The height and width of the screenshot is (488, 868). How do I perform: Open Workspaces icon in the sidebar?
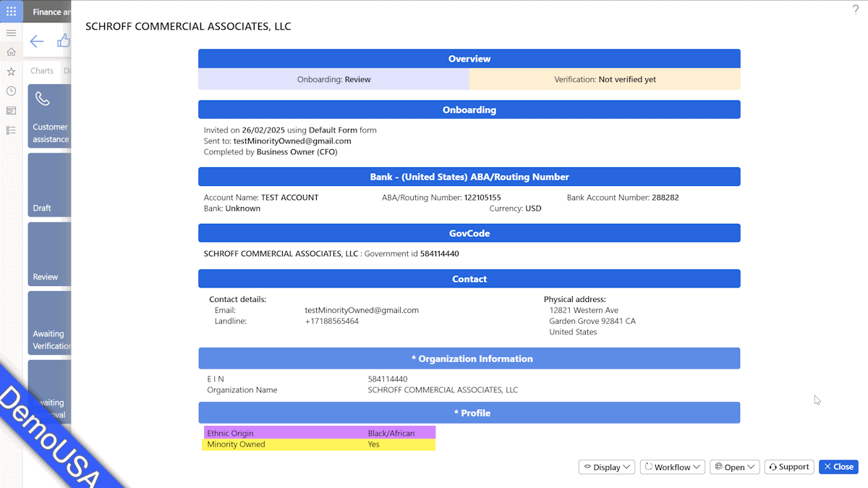[x=11, y=111]
